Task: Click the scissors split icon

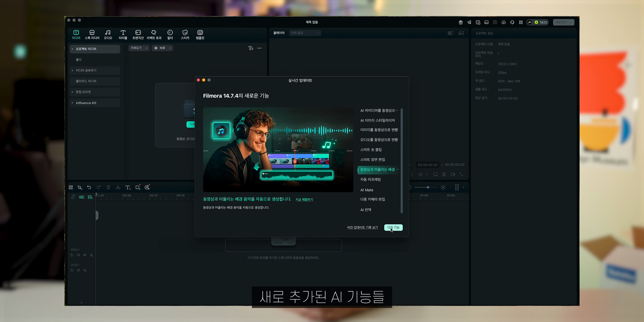Action: (118, 187)
